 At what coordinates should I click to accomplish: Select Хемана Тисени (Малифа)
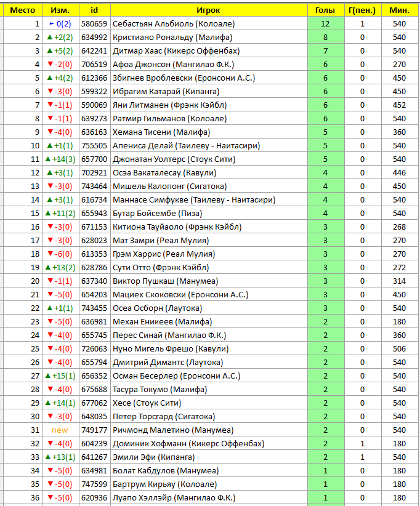pos(161,132)
